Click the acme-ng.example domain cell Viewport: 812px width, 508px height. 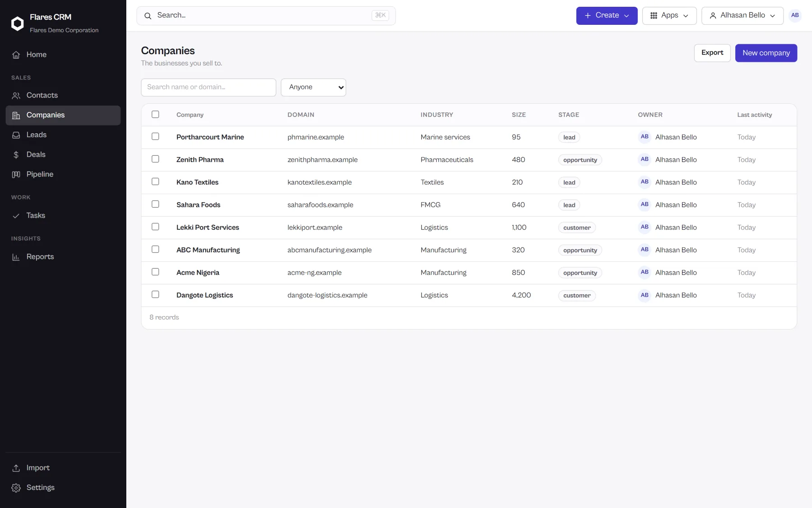[x=314, y=273]
